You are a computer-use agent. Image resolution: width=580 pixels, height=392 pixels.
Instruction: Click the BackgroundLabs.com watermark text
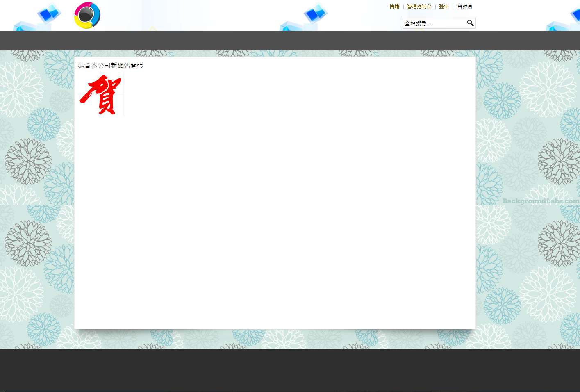[540, 201]
